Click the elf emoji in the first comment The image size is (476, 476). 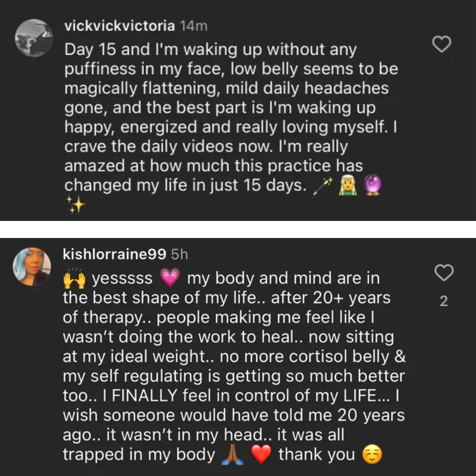347,186
